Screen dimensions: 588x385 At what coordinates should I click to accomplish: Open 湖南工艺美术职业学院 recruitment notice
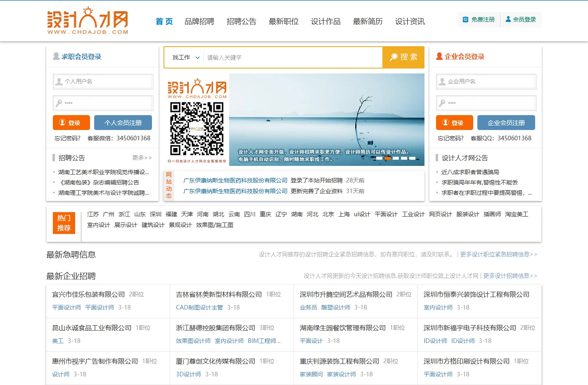[x=104, y=172]
